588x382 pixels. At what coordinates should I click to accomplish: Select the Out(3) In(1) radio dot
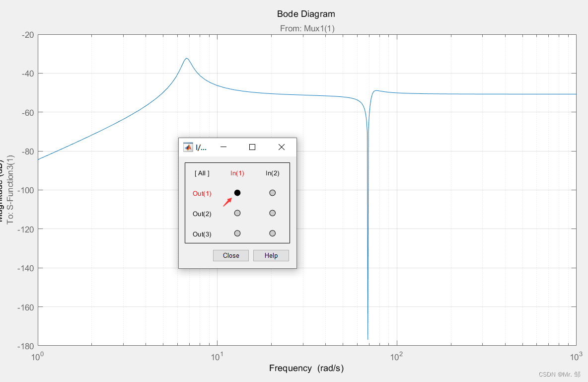[237, 233]
